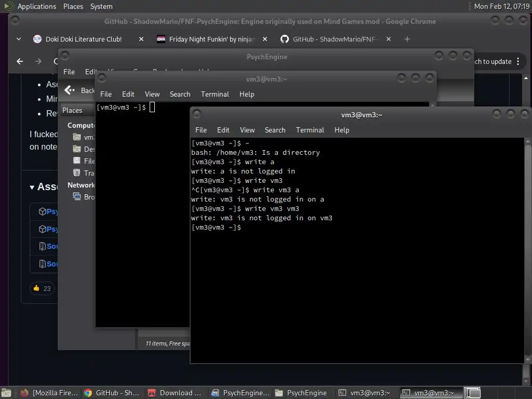Click the Doki Doki tab favicon

tap(37, 39)
